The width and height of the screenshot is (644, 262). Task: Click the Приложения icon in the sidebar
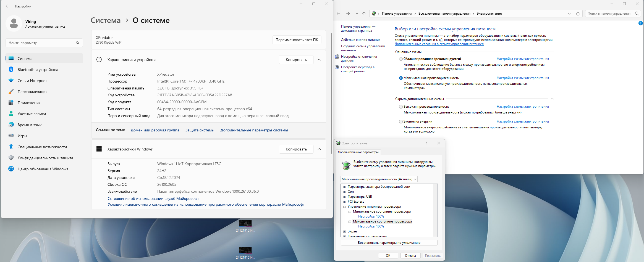click(11, 103)
